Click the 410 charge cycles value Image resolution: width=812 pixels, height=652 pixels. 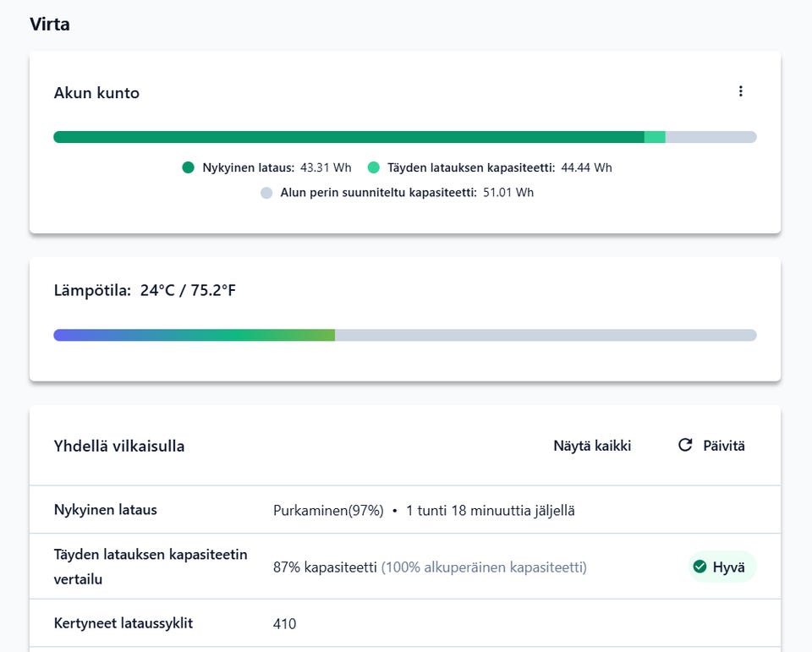pos(284,624)
